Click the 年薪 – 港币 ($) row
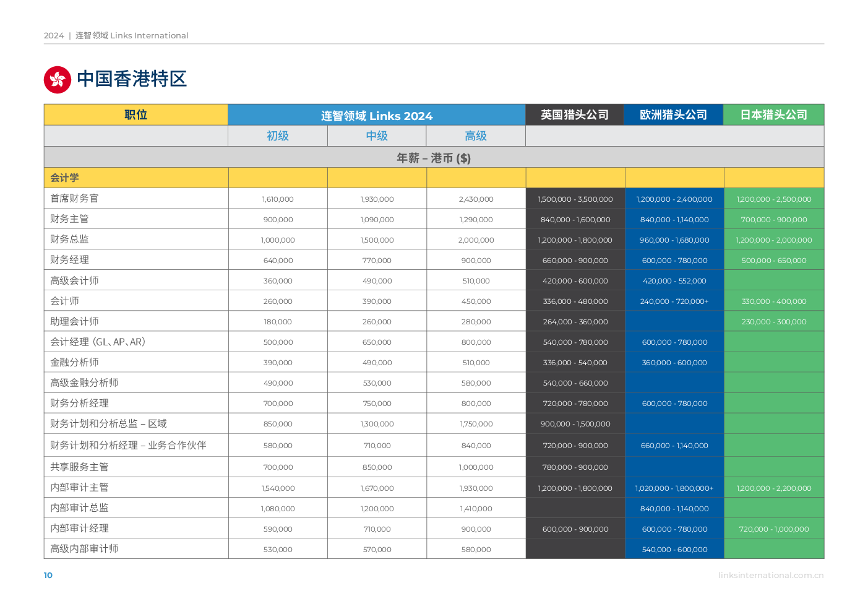Screen dimensions: 868x614 (434, 158)
